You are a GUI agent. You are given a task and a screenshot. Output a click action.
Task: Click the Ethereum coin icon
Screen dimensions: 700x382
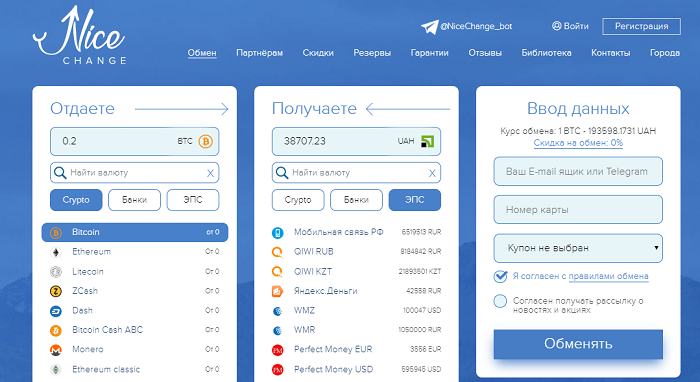click(x=56, y=252)
